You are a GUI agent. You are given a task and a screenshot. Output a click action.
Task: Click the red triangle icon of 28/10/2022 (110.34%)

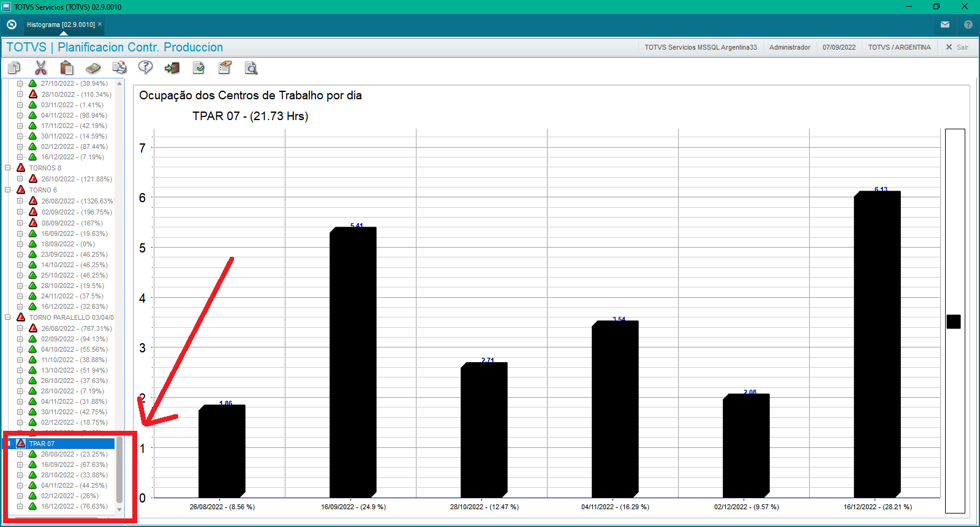point(33,94)
